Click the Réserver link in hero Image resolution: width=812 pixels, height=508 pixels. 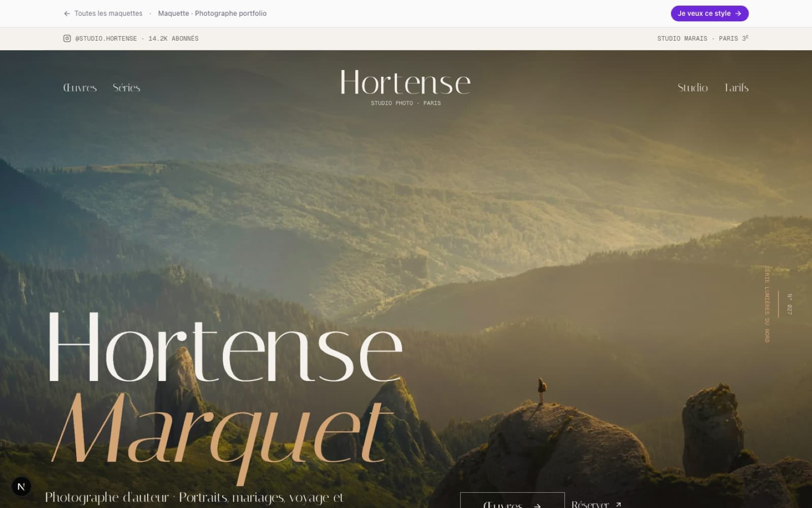pyautogui.click(x=596, y=504)
